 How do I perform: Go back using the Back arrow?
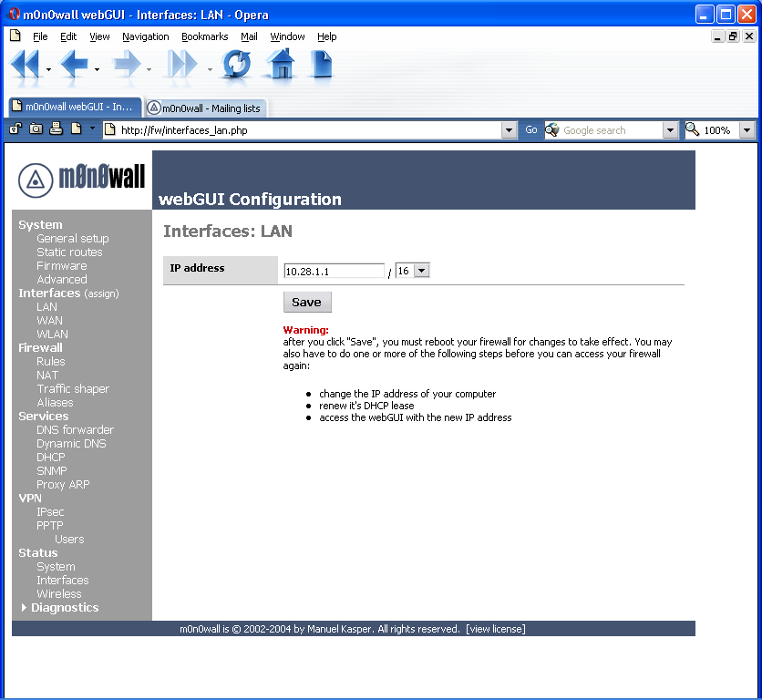tap(74, 65)
